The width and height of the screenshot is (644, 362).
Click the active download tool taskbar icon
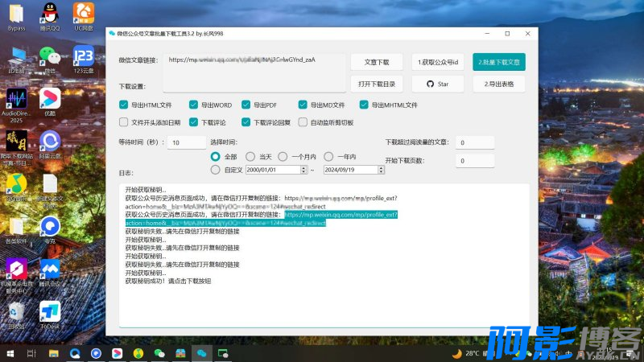click(202, 353)
